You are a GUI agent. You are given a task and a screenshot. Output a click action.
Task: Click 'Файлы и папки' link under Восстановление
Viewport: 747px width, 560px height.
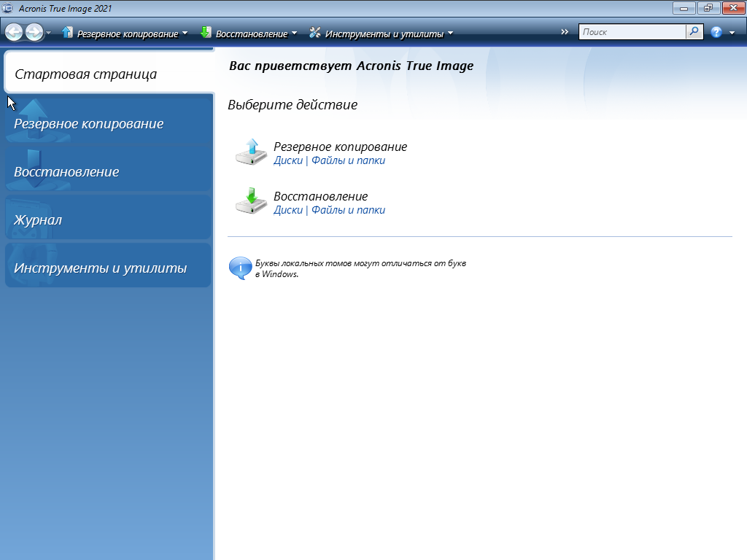coord(348,210)
